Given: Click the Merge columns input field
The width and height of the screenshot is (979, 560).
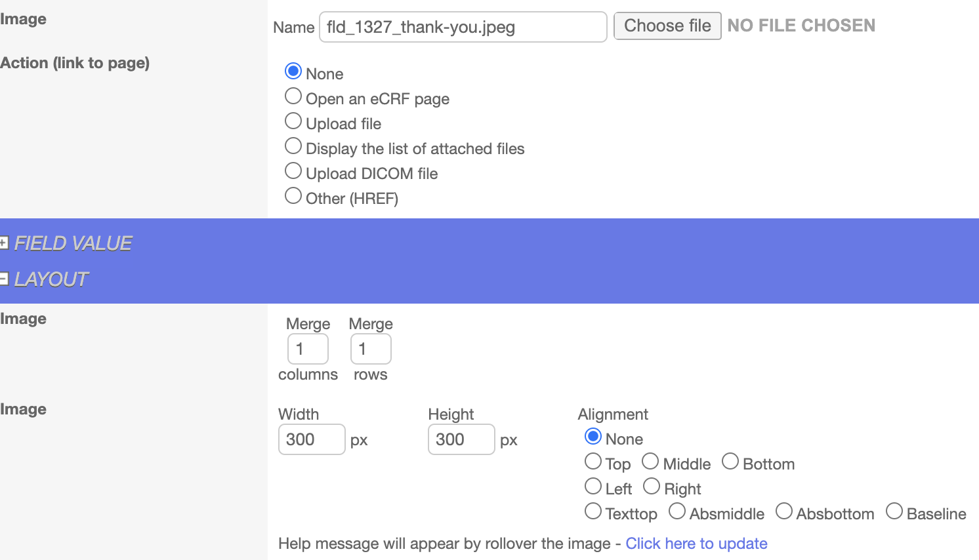Looking at the screenshot, I should pos(308,349).
